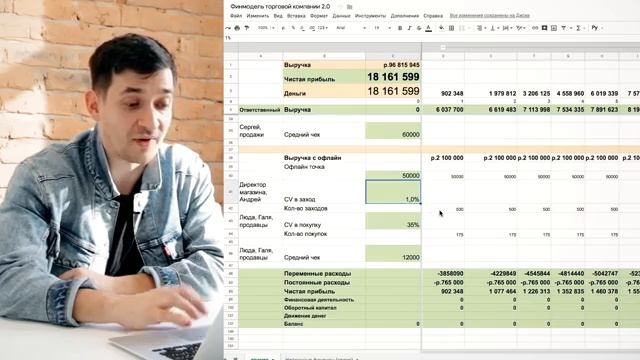This screenshot has height=360, width=640.
Task: Open the 123 number formats dropdown
Action: click(x=323, y=28)
